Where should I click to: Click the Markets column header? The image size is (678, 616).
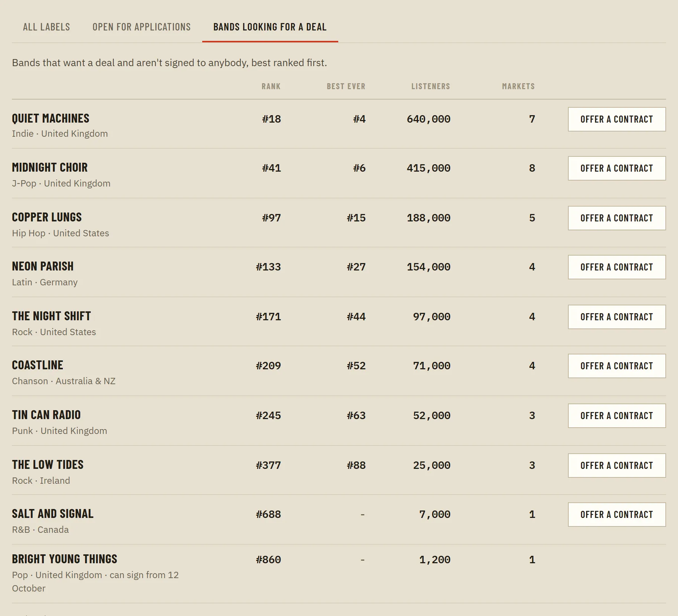coord(519,87)
